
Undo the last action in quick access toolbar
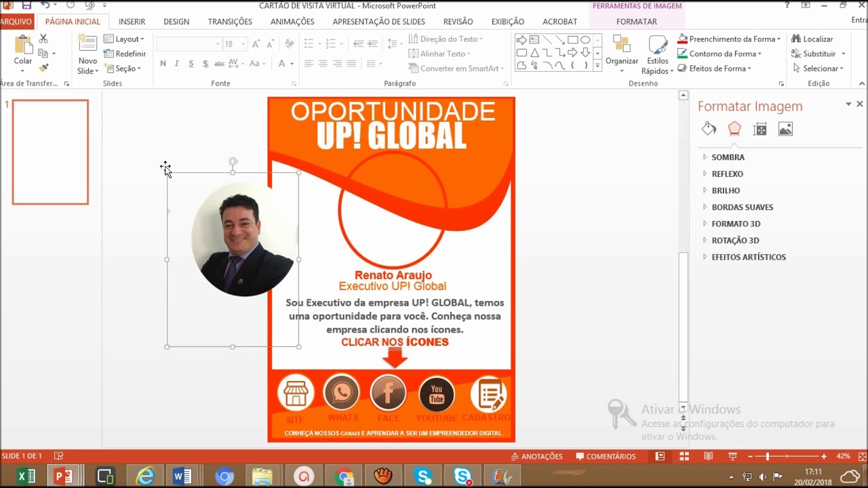tap(45, 5)
